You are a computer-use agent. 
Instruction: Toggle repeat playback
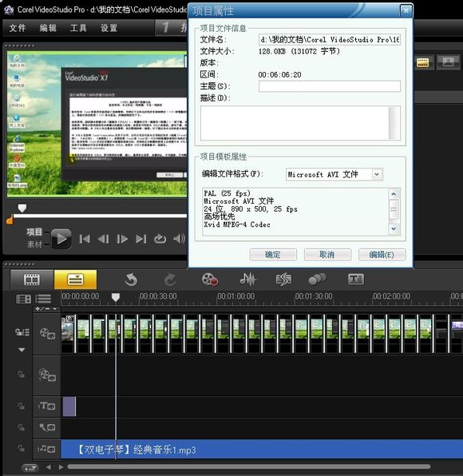[160, 239]
